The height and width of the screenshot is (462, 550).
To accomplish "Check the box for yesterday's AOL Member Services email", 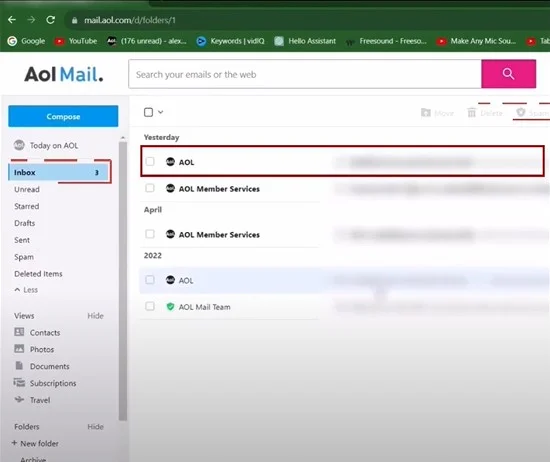I will point(150,188).
